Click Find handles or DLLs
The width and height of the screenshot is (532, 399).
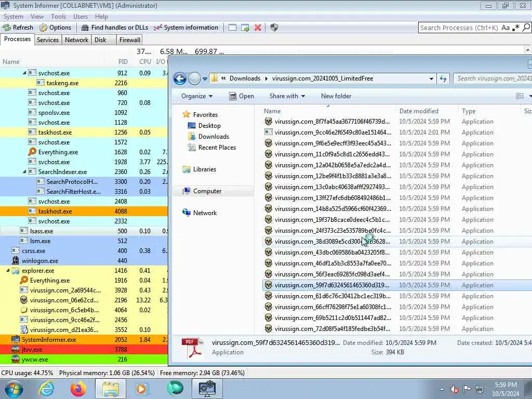[x=115, y=28]
